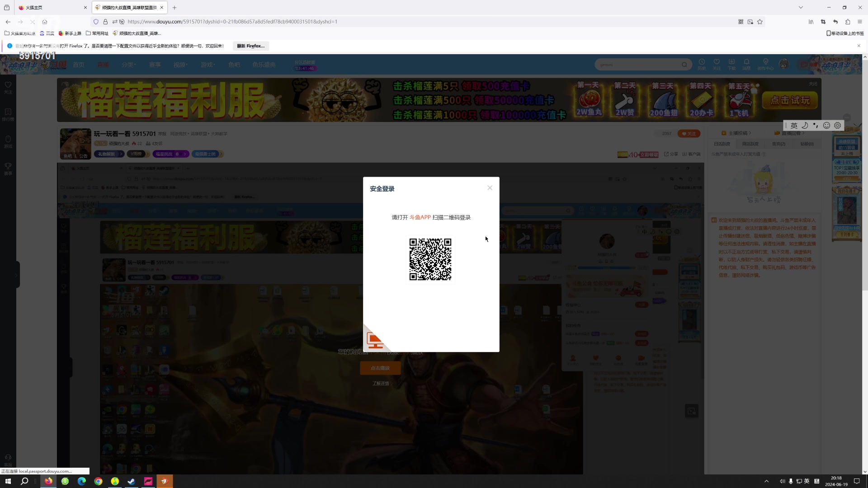Click the orange 点击播放 button
Viewport: 868px width, 488px height.
click(x=380, y=368)
